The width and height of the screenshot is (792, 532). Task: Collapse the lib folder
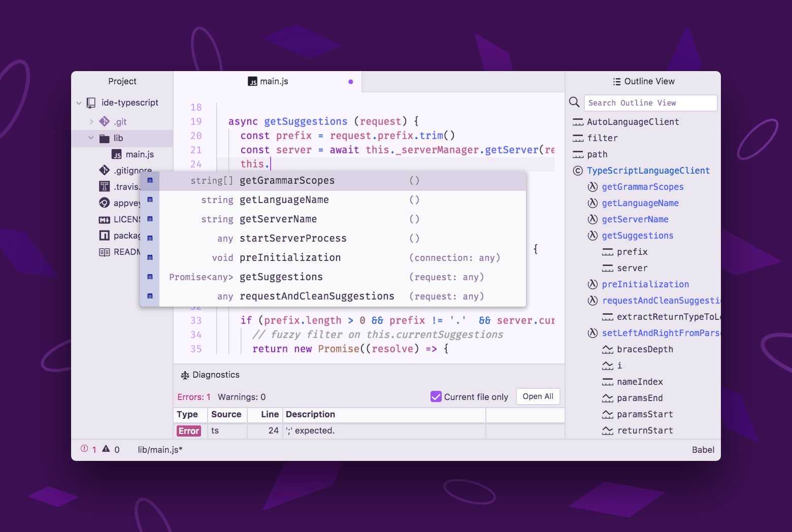(x=91, y=138)
